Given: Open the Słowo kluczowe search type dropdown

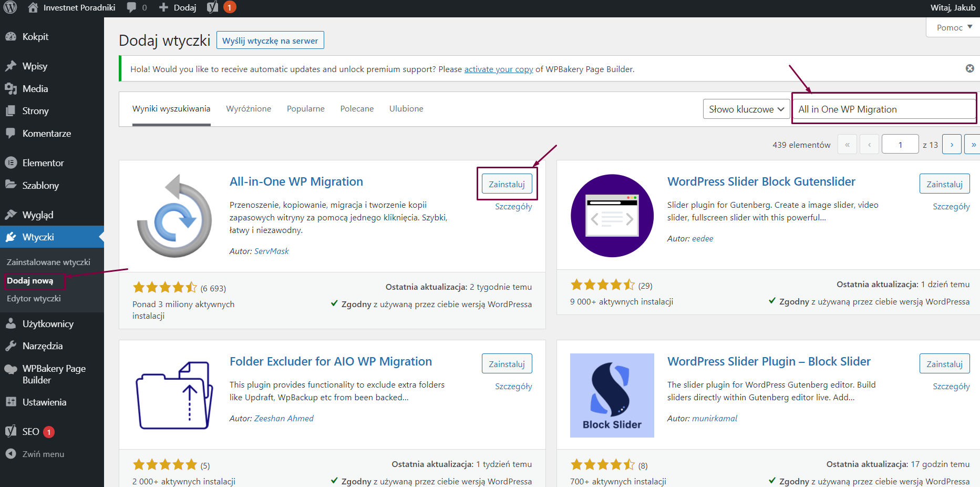Looking at the screenshot, I should (746, 109).
